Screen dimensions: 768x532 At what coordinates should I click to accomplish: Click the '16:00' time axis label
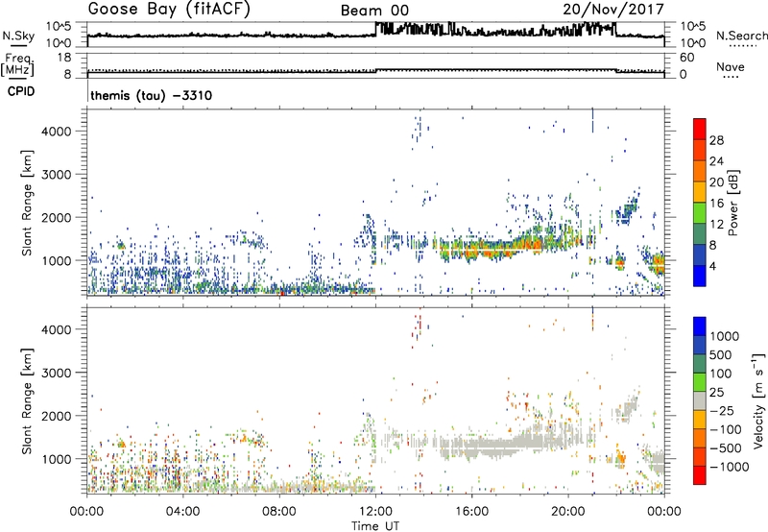tap(471, 512)
